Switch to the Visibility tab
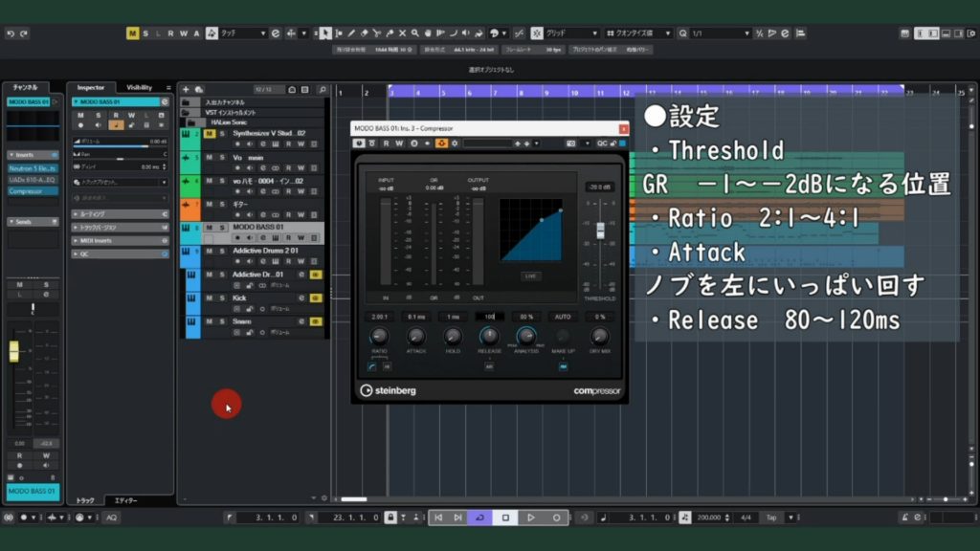The image size is (980, 551). [140, 87]
